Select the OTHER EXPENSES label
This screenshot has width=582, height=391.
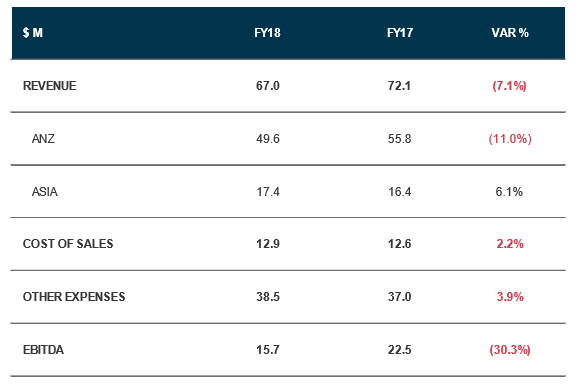[74, 297]
